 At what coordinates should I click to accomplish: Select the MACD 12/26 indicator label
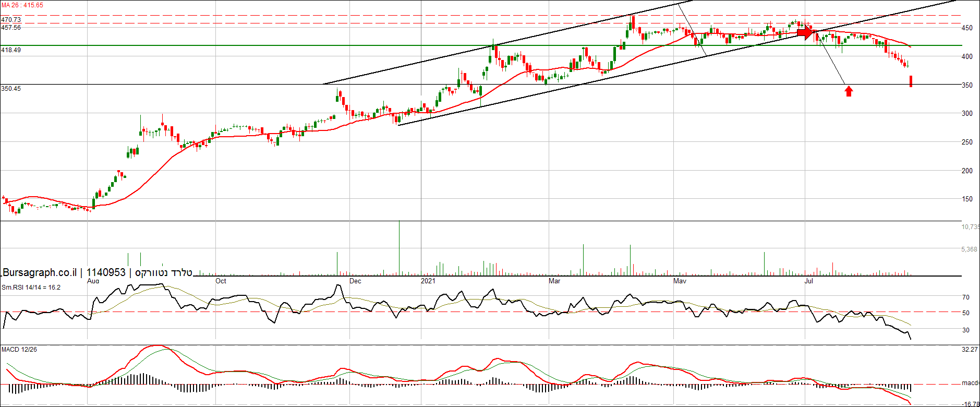[x=19, y=350]
